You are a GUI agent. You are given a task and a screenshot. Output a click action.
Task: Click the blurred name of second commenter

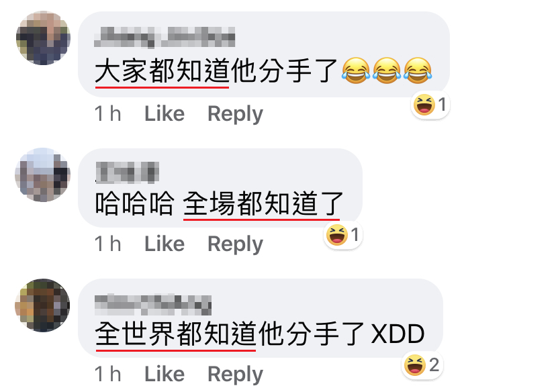(x=128, y=173)
